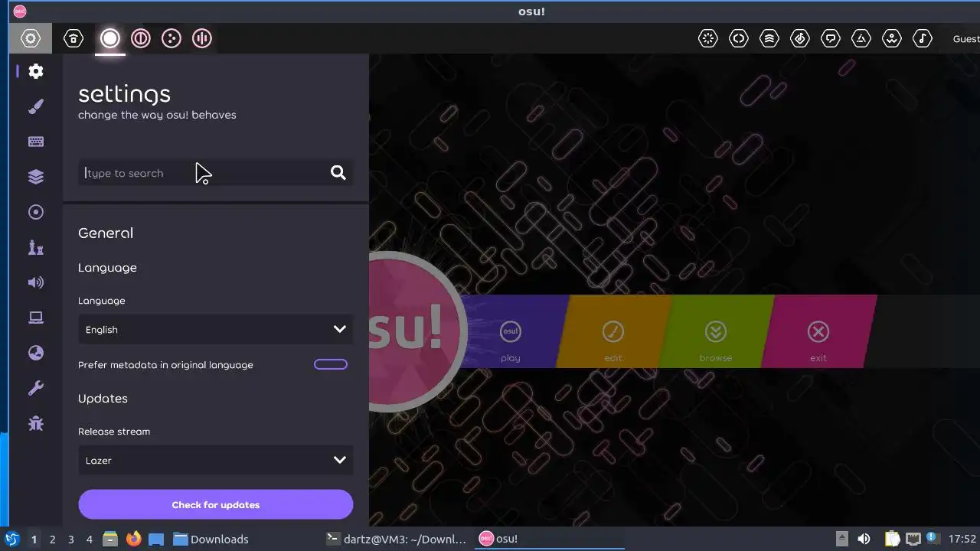Open the Downloads folder taskbar item

click(x=211, y=539)
